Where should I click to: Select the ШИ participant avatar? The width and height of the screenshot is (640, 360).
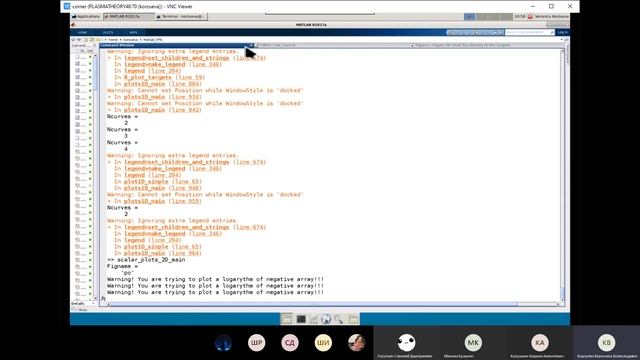323,343
